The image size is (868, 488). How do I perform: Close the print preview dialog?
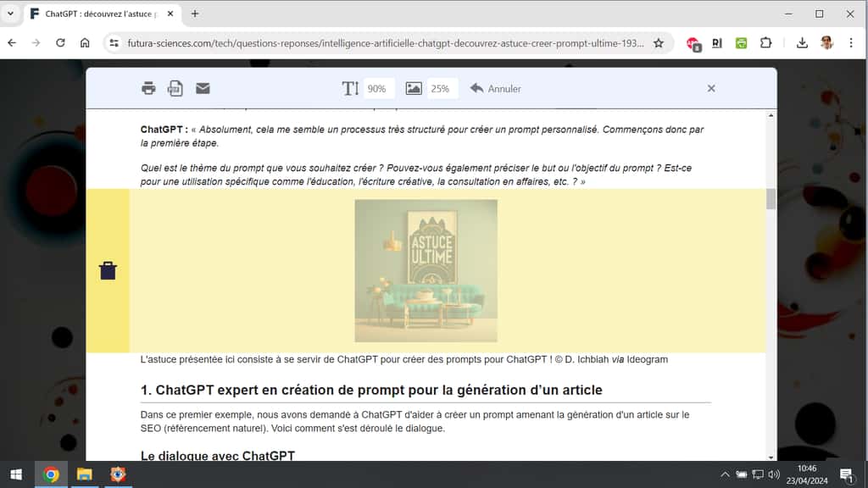point(711,88)
